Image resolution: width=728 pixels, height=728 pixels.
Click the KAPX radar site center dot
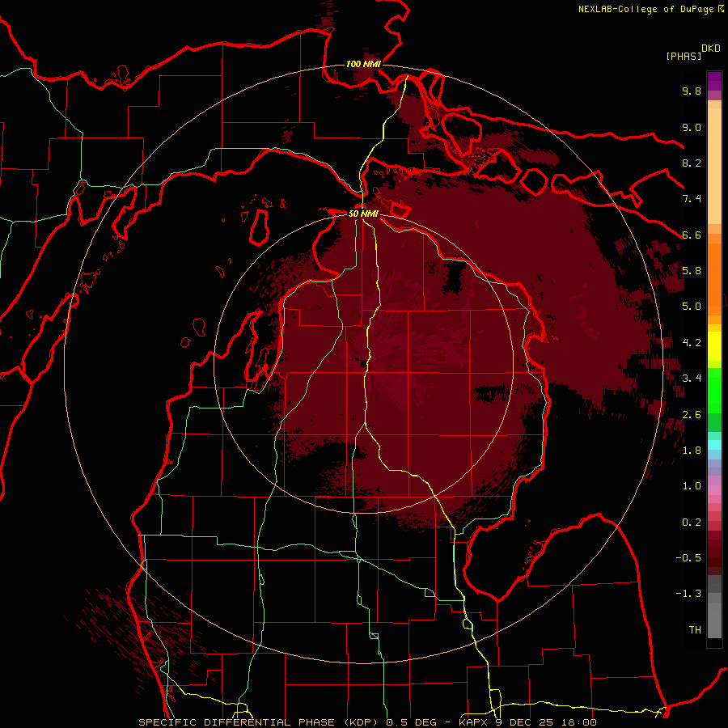point(364,365)
